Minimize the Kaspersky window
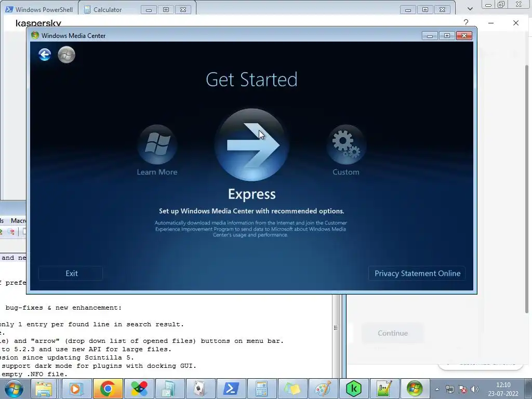The image size is (532, 399). [491, 23]
